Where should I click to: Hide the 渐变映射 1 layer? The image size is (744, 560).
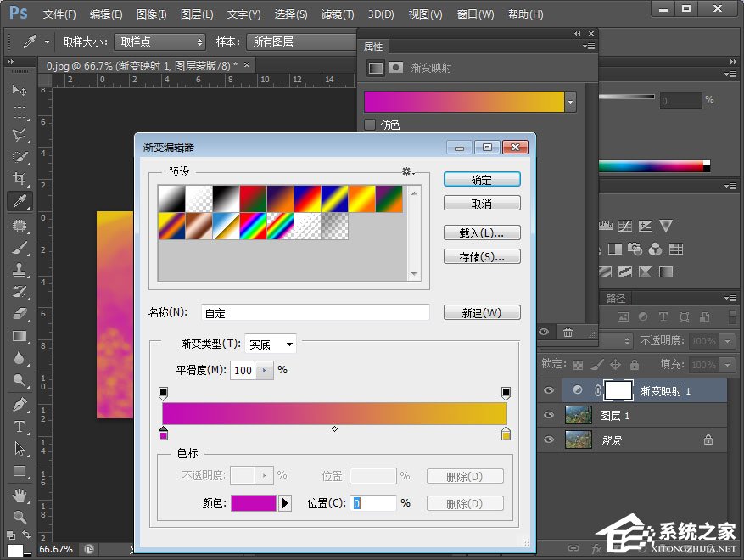(x=549, y=390)
